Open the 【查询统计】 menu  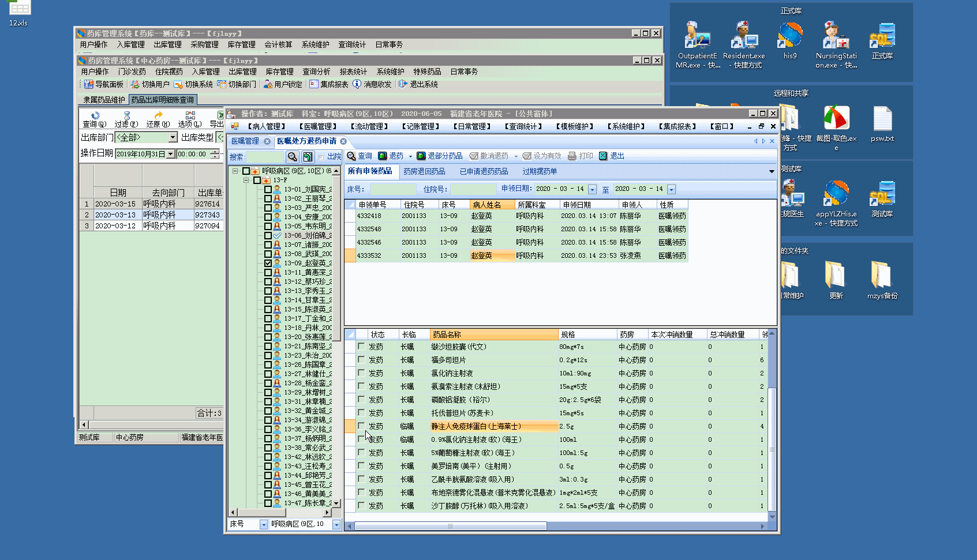[x=523, y=126]
